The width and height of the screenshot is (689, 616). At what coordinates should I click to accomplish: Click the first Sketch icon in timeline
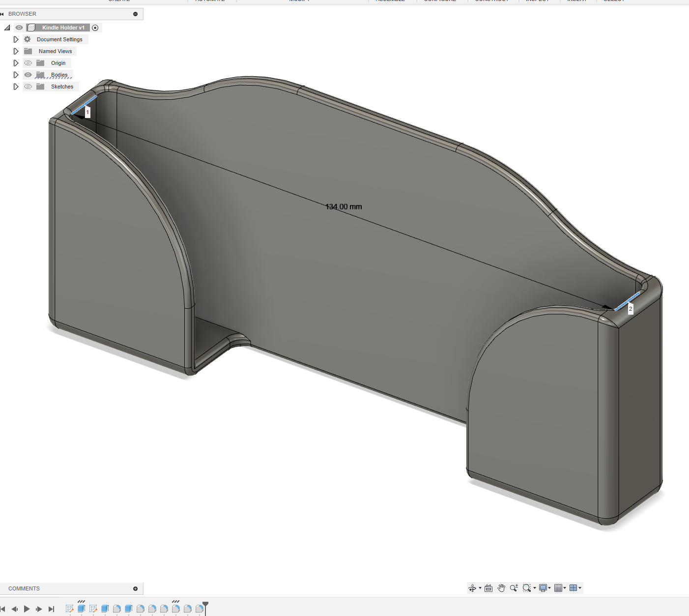point(70,608)
